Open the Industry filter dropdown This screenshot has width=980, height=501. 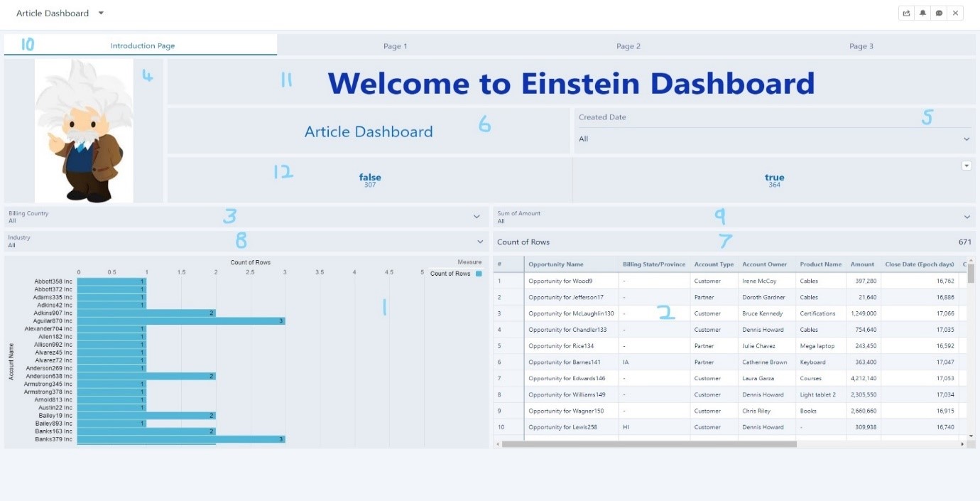481,242
